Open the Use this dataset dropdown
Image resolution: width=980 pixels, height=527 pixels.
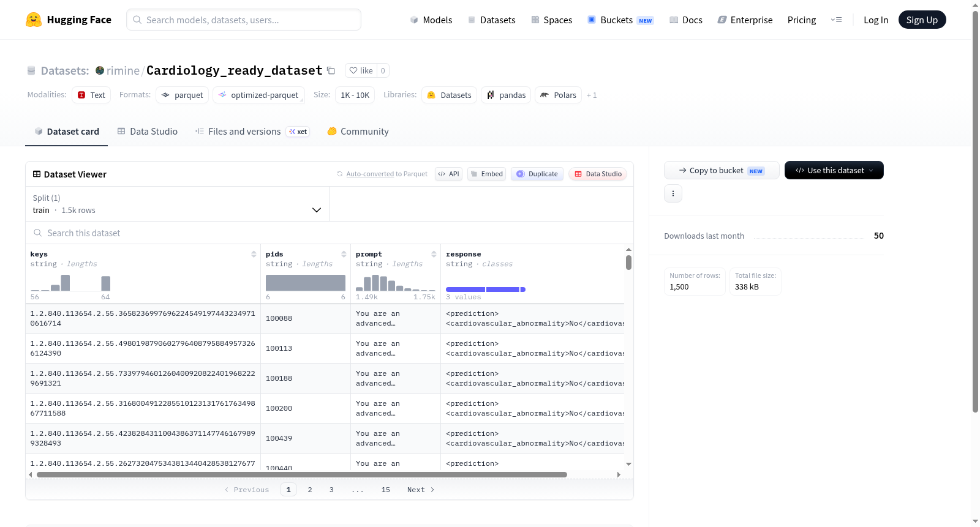(x=834, y=170)
